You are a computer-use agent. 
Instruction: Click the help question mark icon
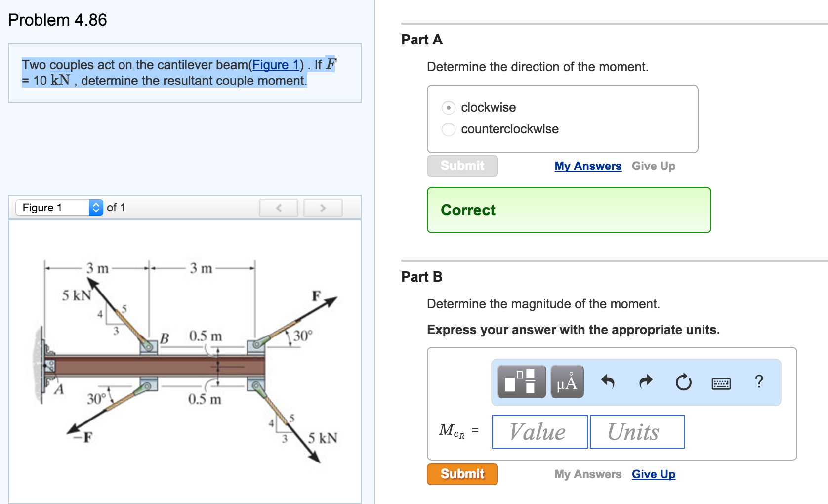tap(759, 380)
